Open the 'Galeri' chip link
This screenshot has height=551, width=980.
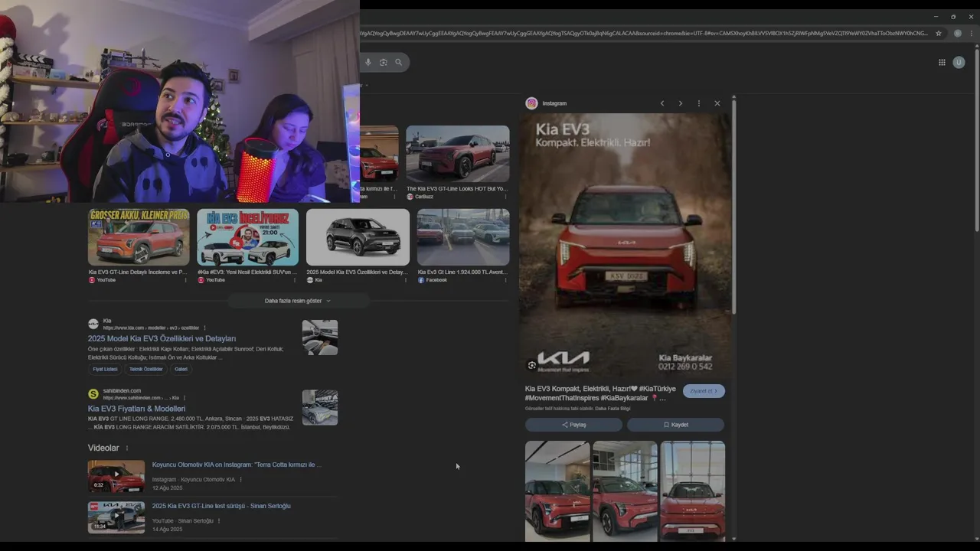pyautogui.click(x=181, y=369)
